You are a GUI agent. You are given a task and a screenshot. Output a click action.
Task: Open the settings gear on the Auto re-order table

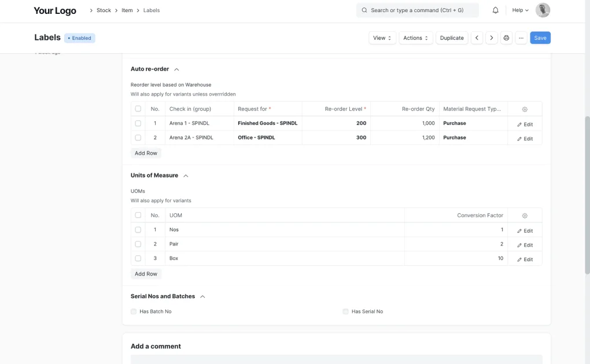tap(524, 109)
